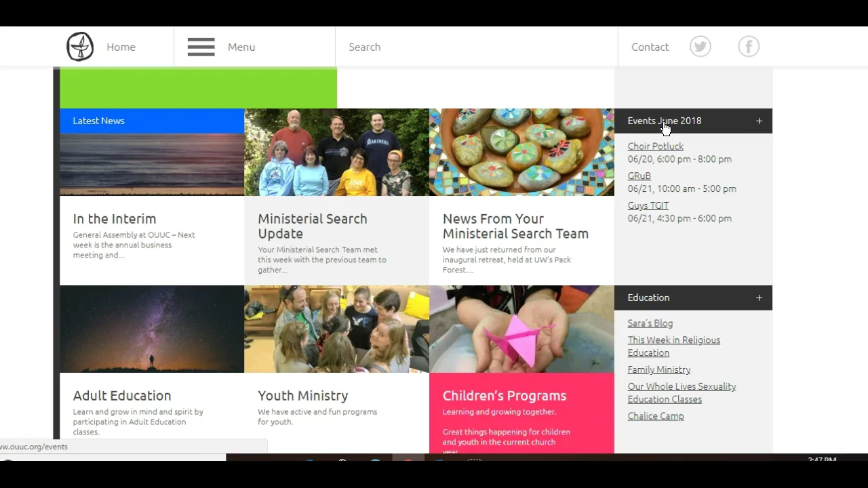Open the Contact page

650,47
